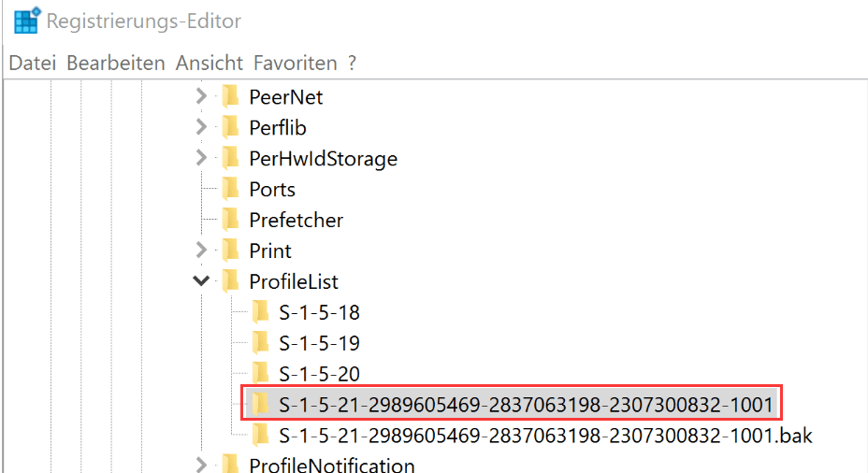Expand the PeerNet registry key
The height and width of the screenshot is (473, 868).
coord(200,96)
